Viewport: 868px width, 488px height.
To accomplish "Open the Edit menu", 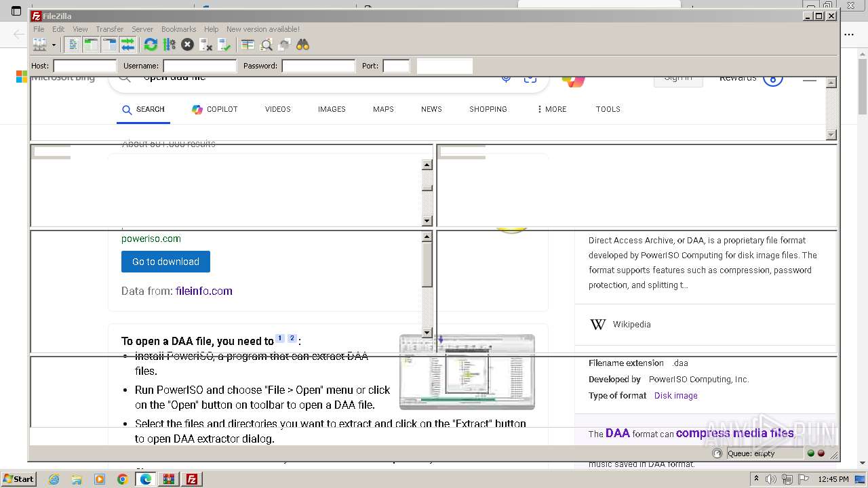I will tap(58, 29).
